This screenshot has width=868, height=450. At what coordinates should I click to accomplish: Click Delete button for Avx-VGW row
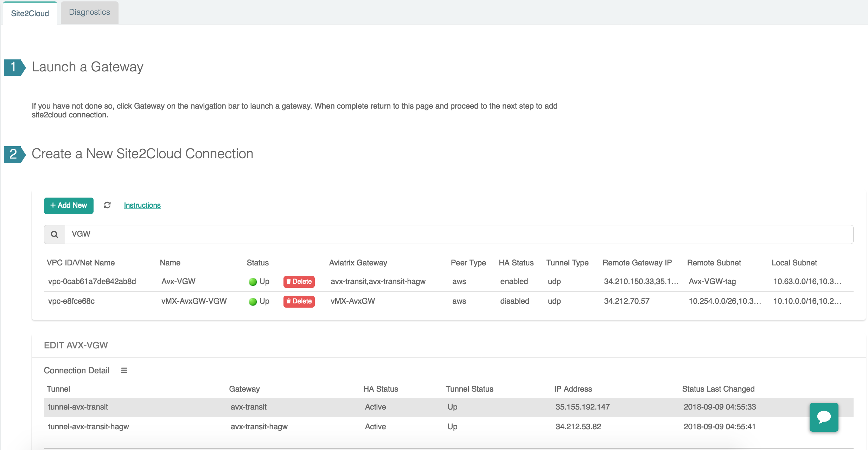[x=299, y=281]
